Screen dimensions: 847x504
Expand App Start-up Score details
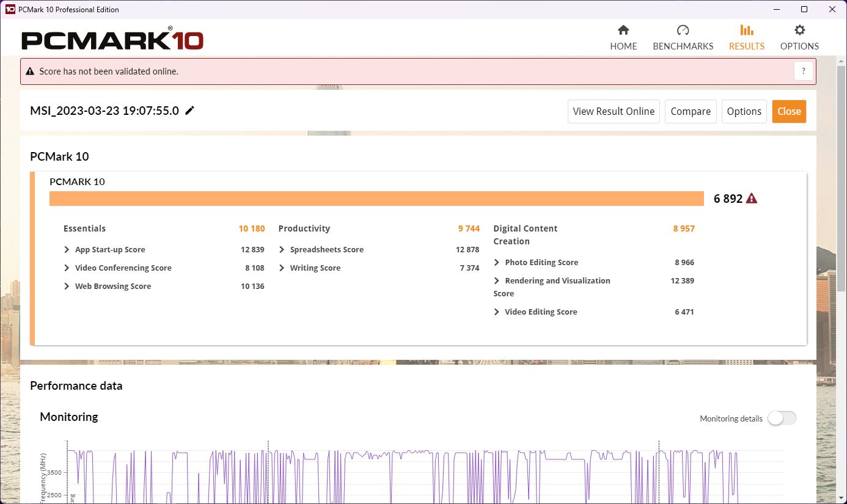67,250
